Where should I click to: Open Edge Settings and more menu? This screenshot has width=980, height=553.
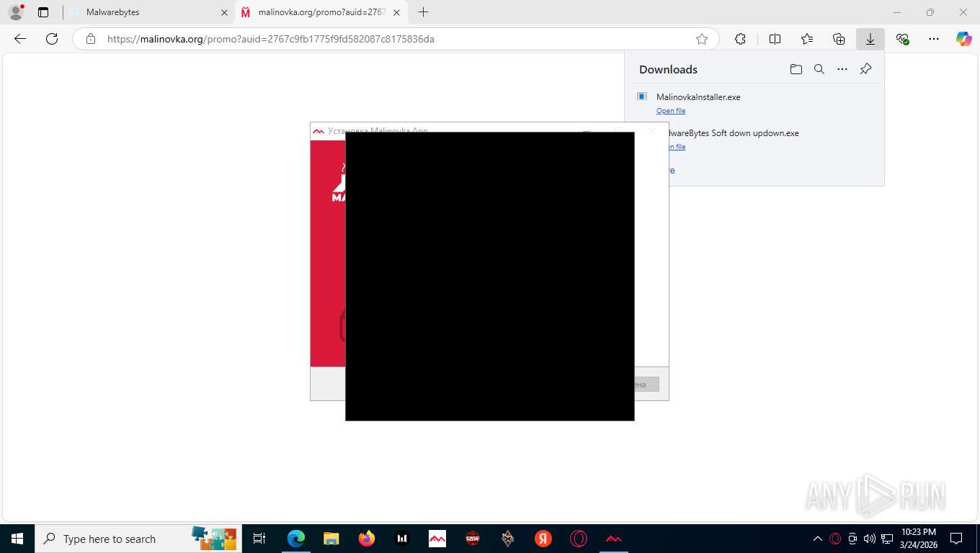pos(934,39)
